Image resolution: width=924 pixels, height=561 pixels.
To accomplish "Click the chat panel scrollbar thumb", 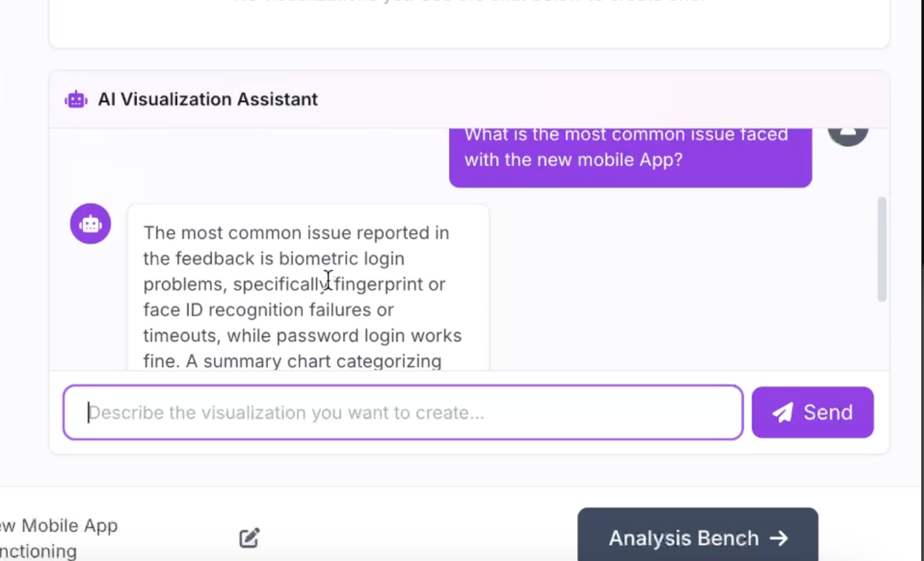I will 882,249.
